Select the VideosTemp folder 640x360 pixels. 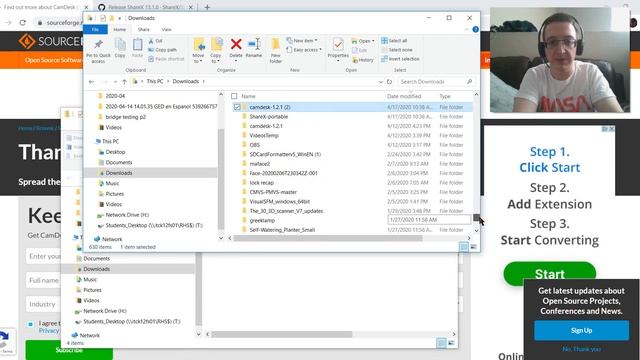pos(264,136)
